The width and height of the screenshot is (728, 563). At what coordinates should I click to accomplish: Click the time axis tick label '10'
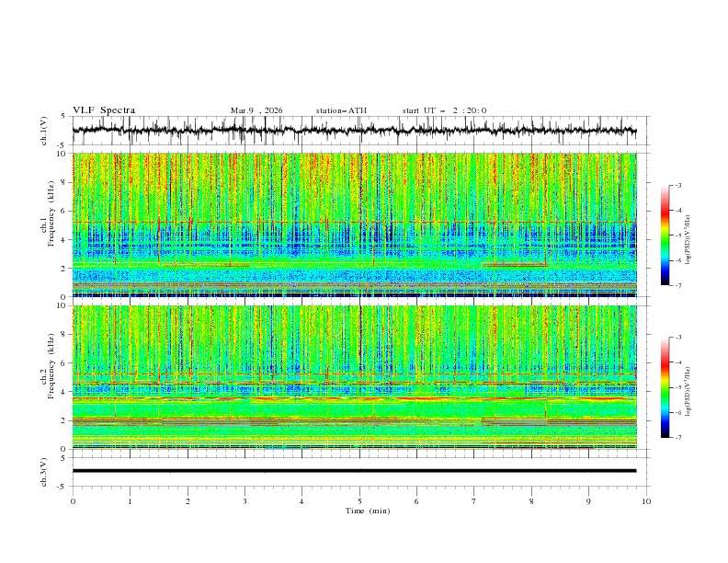pyautogui.click(x=646, y=501)
